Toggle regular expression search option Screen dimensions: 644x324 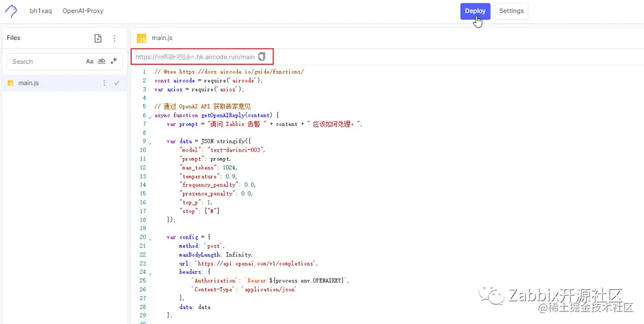pos(114,61)
